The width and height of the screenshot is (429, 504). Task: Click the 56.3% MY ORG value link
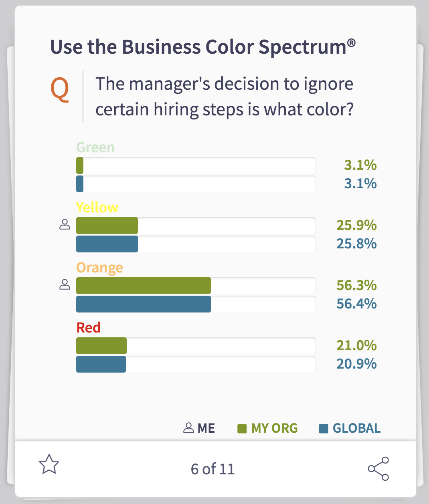[356, 286]
